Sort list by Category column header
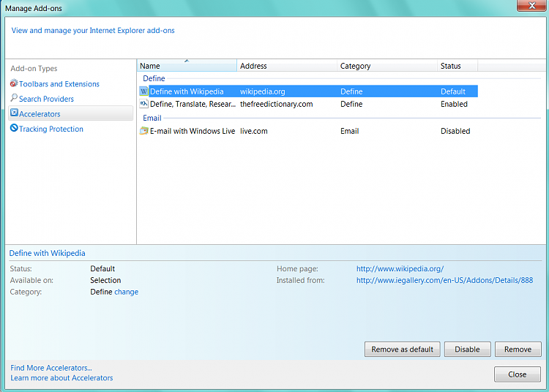The image size is (549, 392). [387, 66]
